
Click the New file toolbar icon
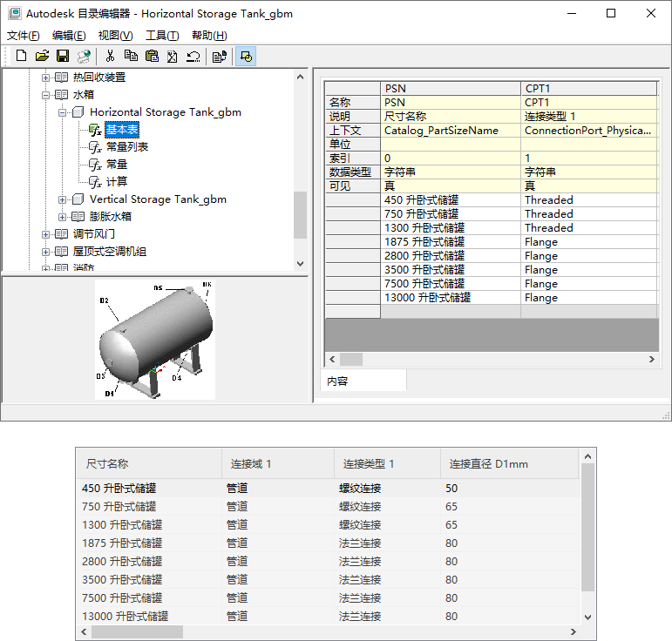click(x=21, y=56)
